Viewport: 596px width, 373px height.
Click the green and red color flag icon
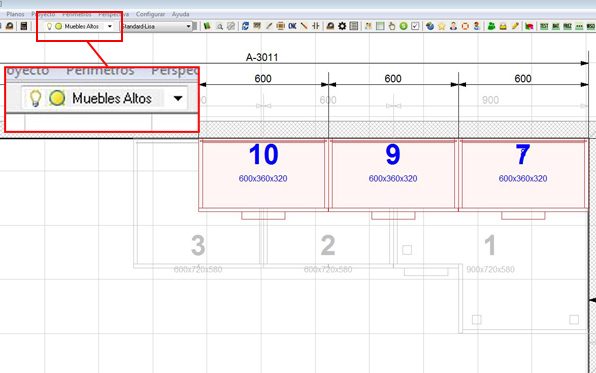coord(529,26)
